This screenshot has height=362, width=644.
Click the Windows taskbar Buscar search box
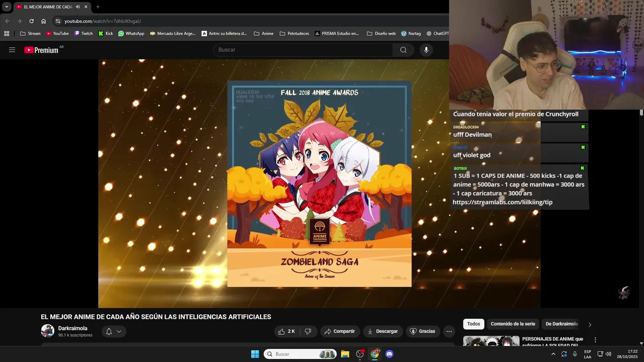pyautogui.click(x=300, y=354)
